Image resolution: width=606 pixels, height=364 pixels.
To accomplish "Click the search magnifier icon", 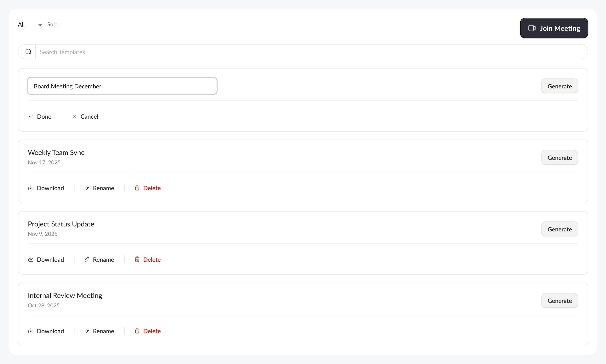I will [x=28, y=52].
